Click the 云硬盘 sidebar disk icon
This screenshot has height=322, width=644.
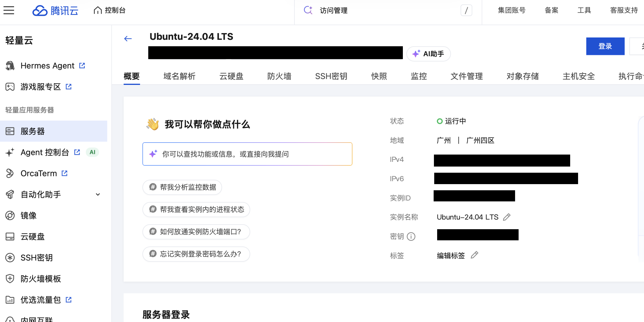tap(10, 237)
